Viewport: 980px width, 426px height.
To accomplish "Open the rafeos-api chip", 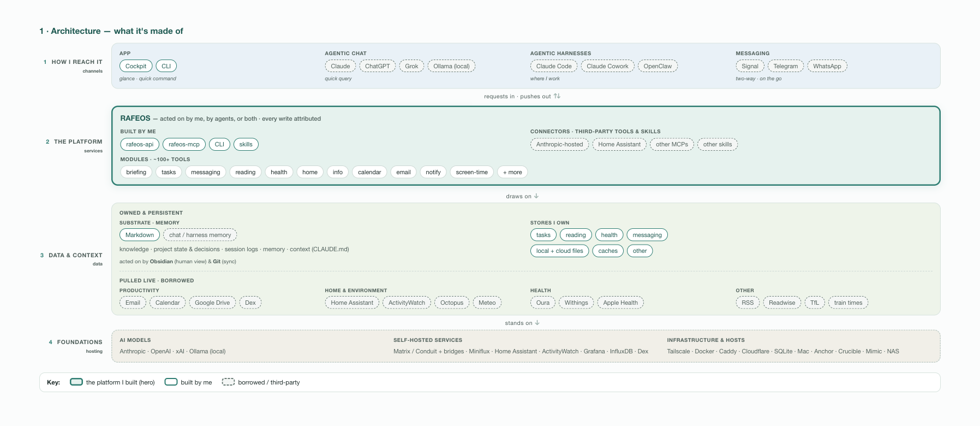I will tap(140, 144).
